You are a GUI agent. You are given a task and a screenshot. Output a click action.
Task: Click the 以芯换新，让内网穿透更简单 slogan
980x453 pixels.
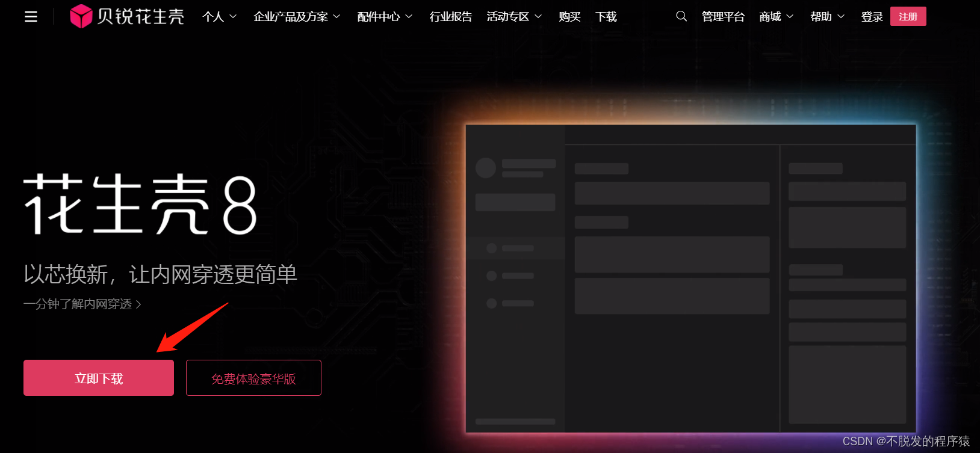click(161, 274)
